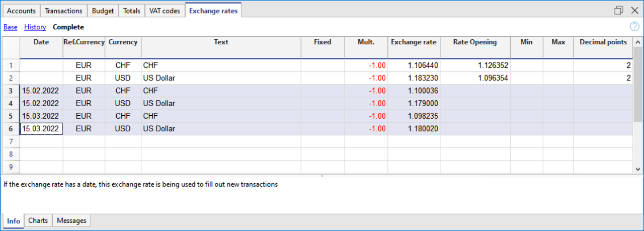
Task: Select row number 5 header
Action: (11, 116)
